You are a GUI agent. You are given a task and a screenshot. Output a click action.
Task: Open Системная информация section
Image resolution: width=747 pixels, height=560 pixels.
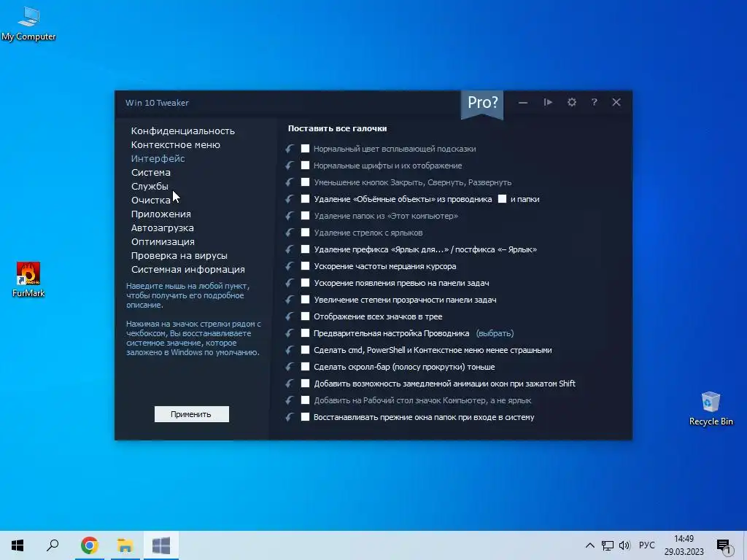(188, 269)
